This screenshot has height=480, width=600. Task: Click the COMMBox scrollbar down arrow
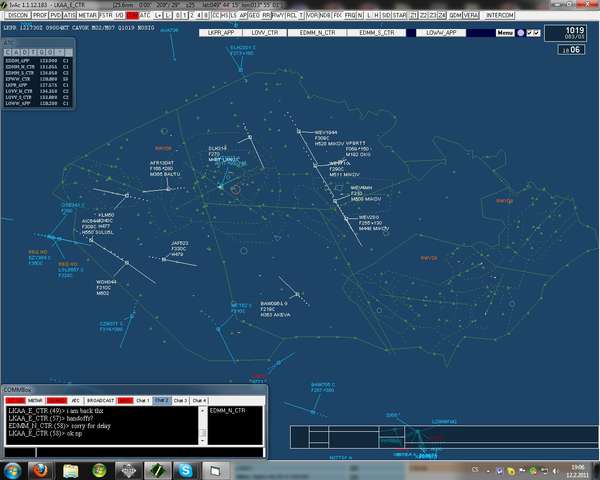[203, 441]
